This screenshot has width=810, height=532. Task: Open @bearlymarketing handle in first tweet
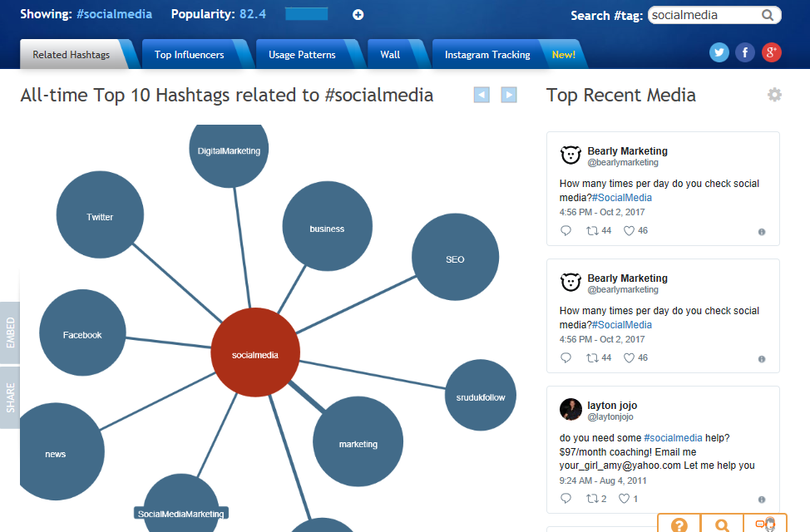623,162
